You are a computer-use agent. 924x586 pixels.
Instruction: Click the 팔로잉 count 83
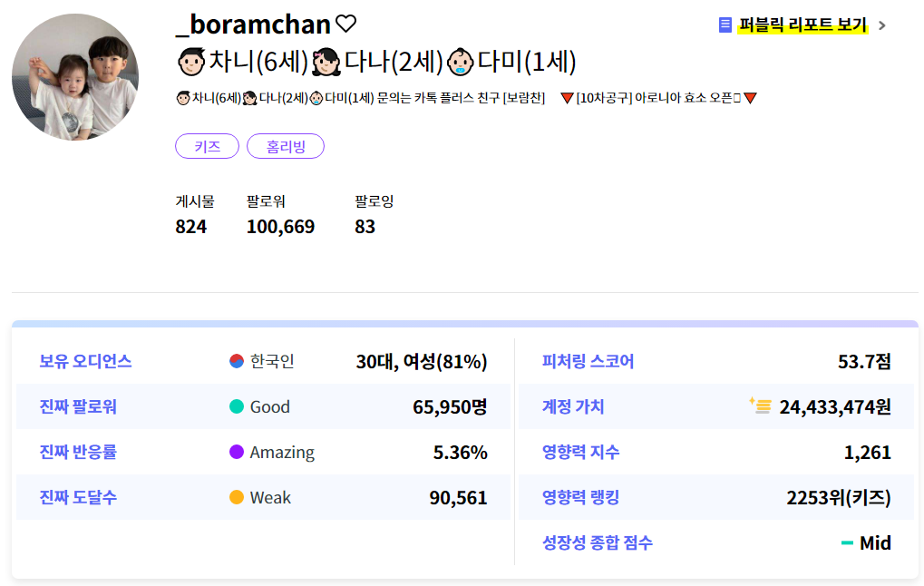tap(365, 227)
